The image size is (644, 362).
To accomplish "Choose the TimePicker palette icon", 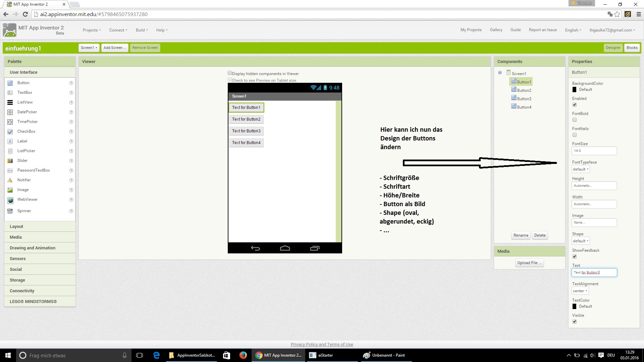I will pyautogui.click(x=10, y=122).
